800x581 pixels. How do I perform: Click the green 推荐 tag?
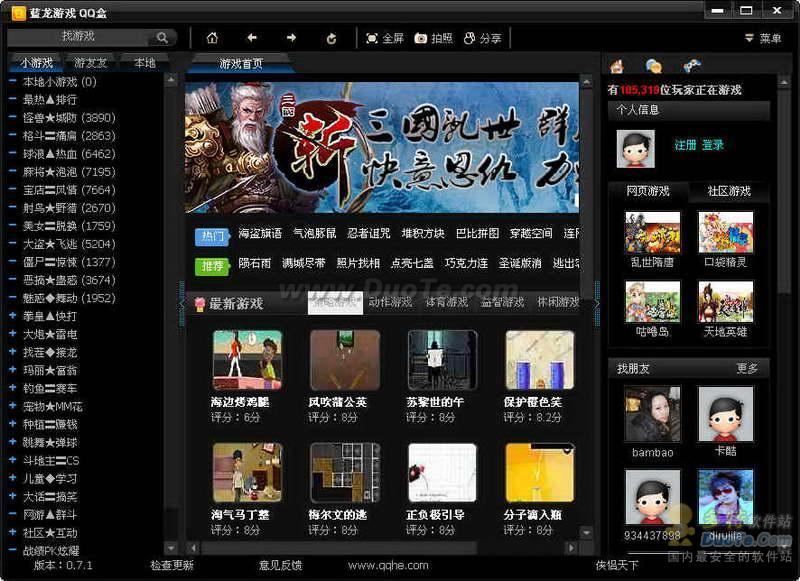click(x=212, y=266)
